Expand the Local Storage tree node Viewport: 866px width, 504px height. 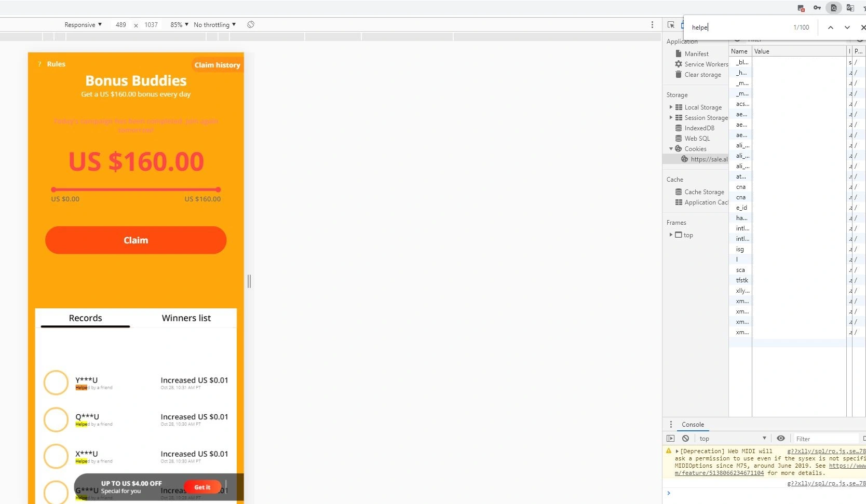click(x=671, y=107)
